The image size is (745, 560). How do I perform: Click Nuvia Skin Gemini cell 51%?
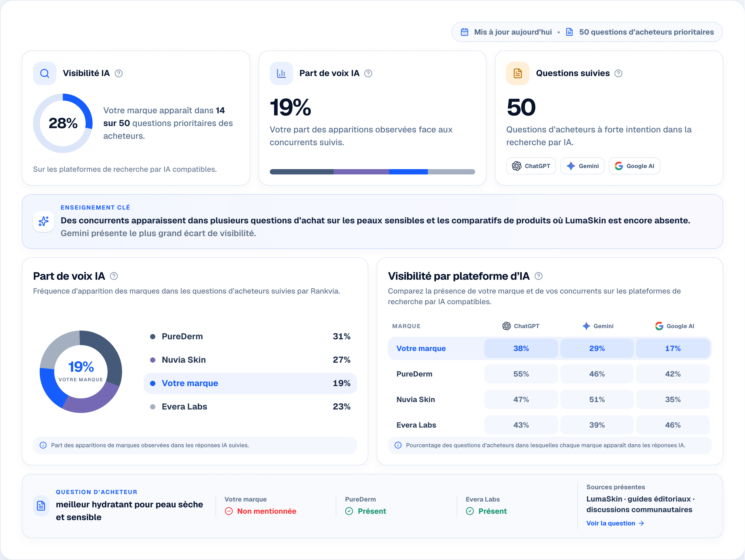(597, 399)
